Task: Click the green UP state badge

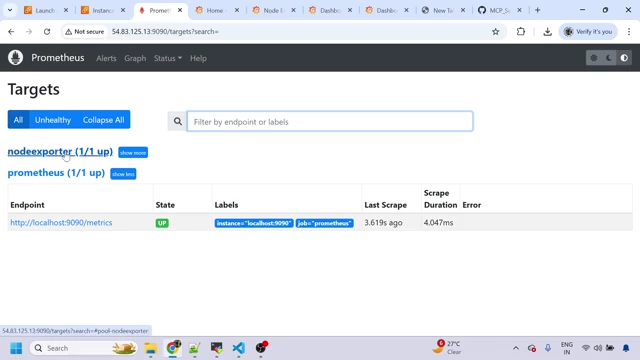Action: 162,223
